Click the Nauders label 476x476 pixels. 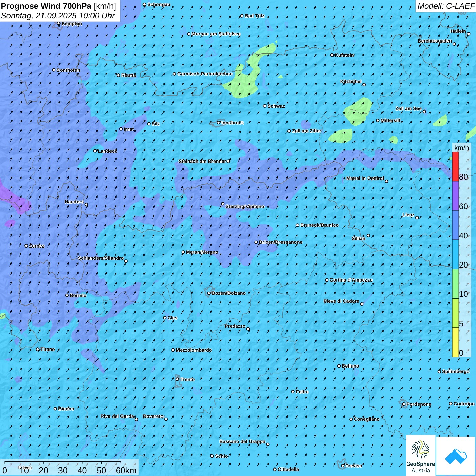coord(74,202)
